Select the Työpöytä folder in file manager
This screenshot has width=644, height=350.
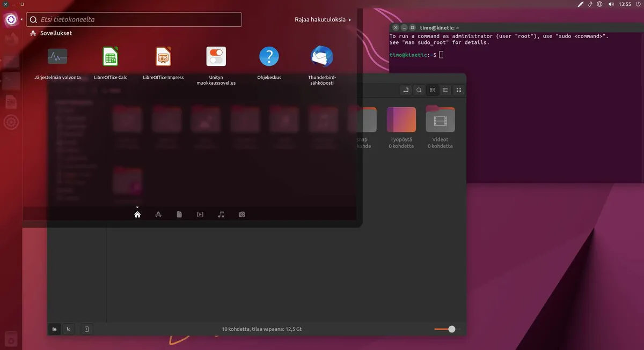click(x=401, y=128)
